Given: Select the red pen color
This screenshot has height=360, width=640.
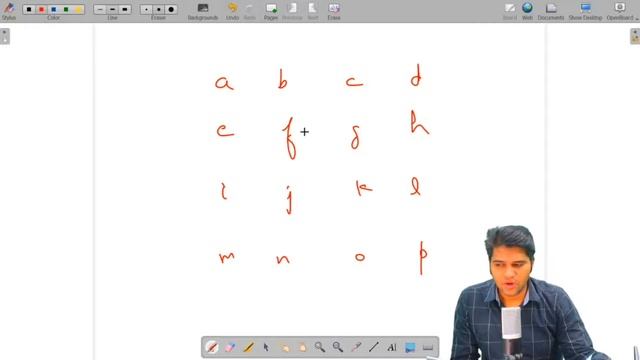Looking at the screenshot, I should coord(41,9).
